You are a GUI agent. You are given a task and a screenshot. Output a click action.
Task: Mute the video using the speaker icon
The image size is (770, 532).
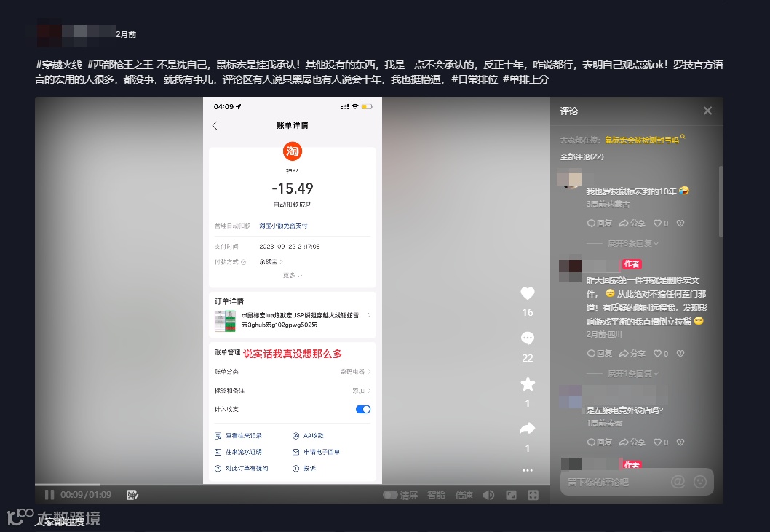489,495
